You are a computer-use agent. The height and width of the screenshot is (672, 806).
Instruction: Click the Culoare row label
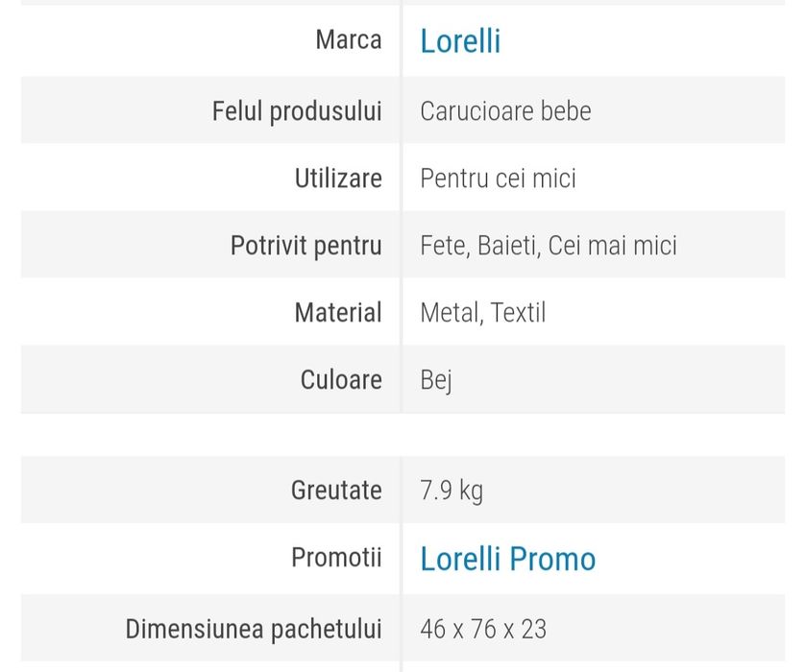click(341, 379)
